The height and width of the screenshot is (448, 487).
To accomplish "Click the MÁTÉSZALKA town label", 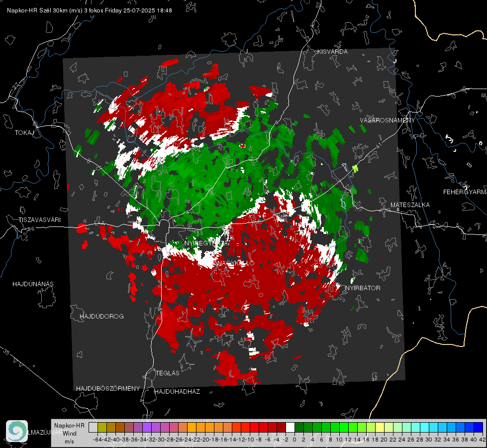I will [x=410, y=205].
